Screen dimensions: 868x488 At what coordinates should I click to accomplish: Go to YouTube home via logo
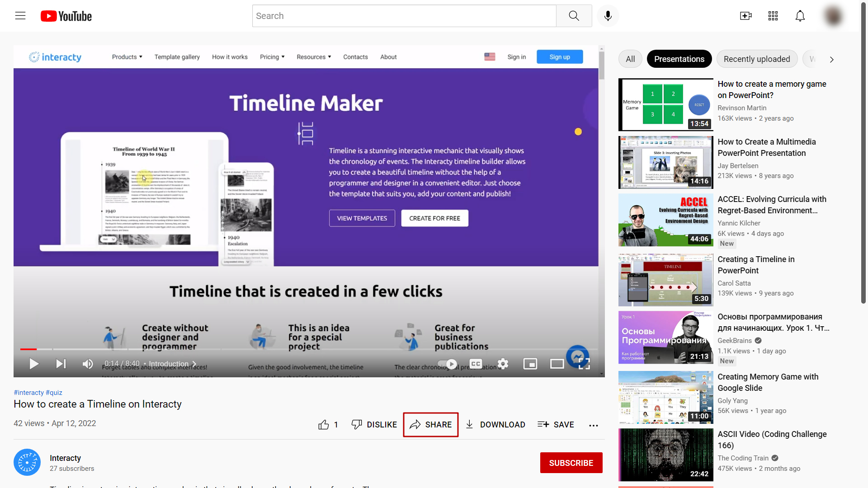pos(66,16)
